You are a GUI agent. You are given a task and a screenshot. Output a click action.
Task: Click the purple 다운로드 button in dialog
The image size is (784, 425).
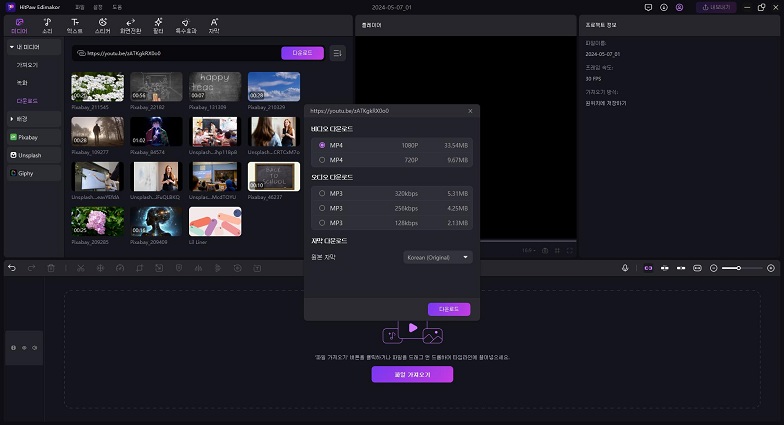448,309
